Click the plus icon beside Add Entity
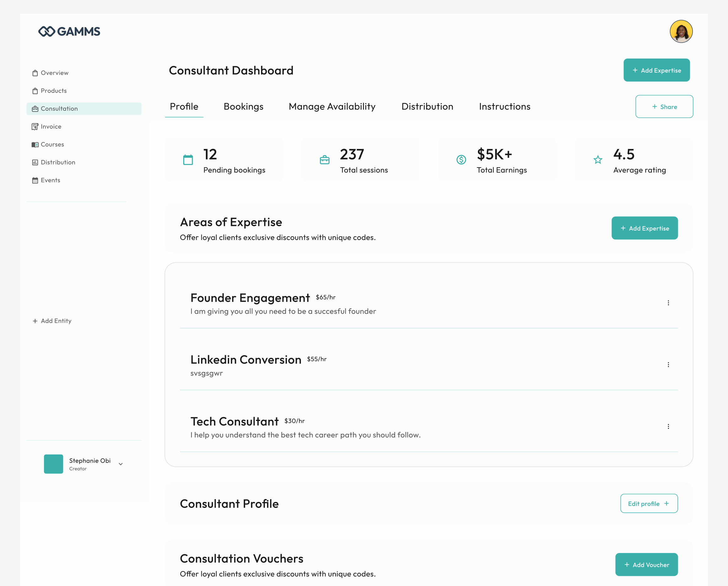This screenshot has height=586, width=728. click(x=35, y=321)
